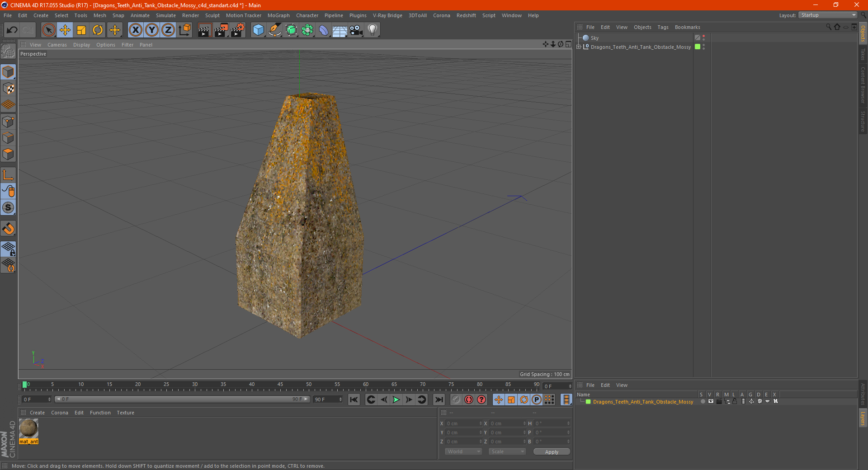Open the Scale mode dropdown

507,451
